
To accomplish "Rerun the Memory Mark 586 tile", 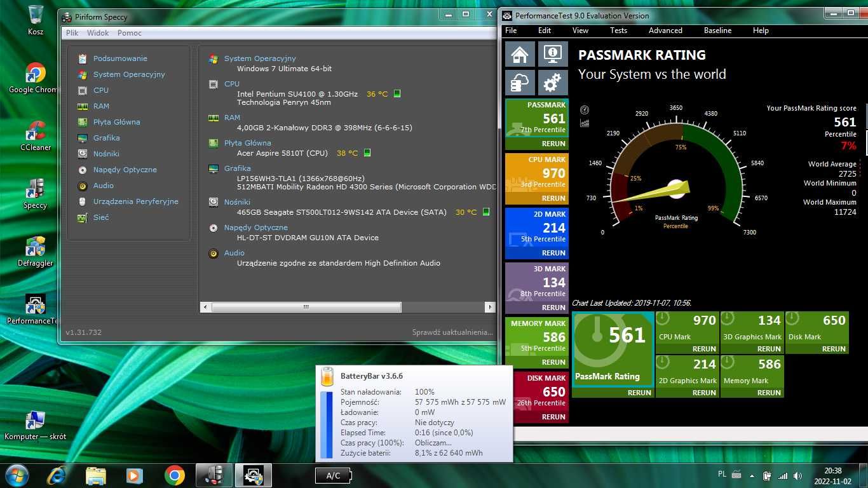I will (769, 393).
